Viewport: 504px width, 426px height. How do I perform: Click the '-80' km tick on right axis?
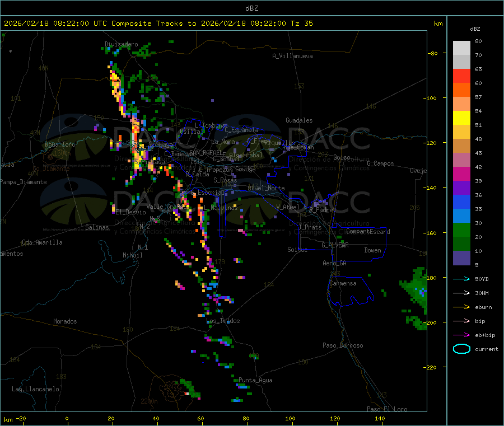pyautogui.click(x=433, y=53)
